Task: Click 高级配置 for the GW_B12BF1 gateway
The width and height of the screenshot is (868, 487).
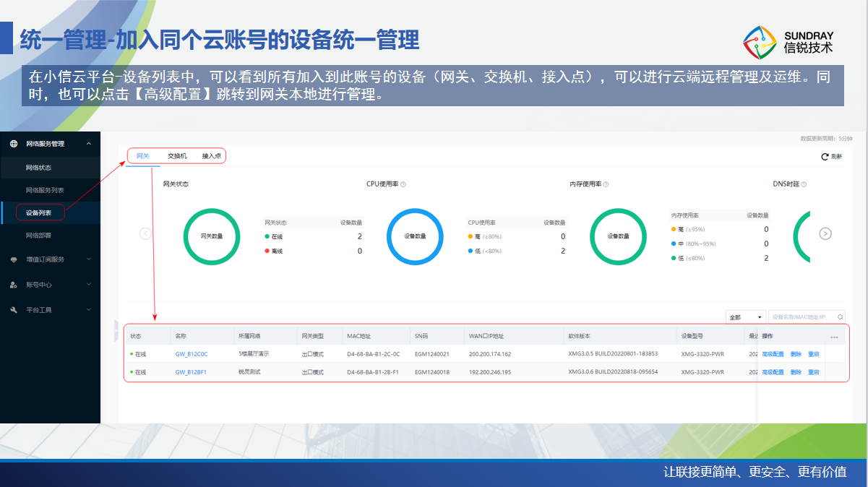Action: pyautogui.click(x=773, y=372)
